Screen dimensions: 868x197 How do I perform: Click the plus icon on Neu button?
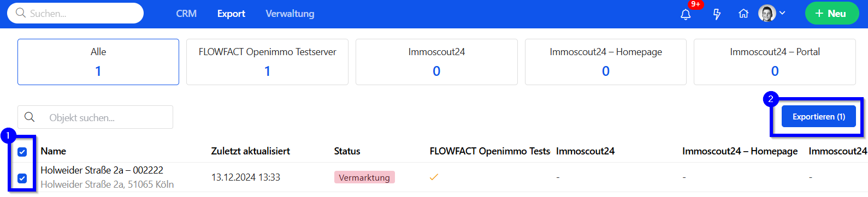coord(819,14)
